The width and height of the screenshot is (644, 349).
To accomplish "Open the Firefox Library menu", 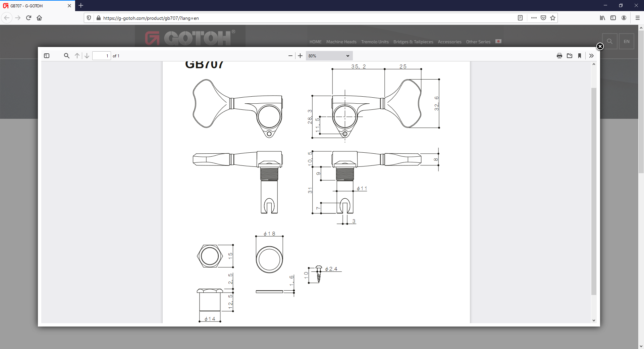I will click(603, 18).
